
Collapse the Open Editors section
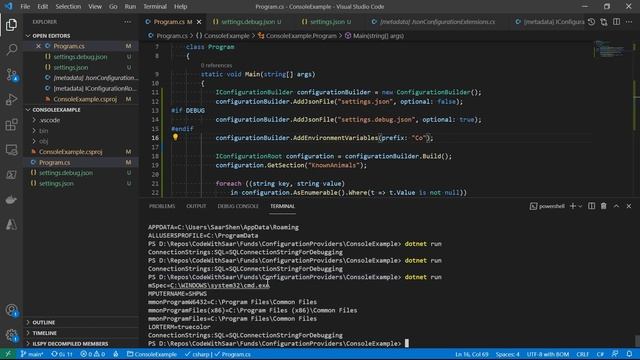[x=51, y=36]
